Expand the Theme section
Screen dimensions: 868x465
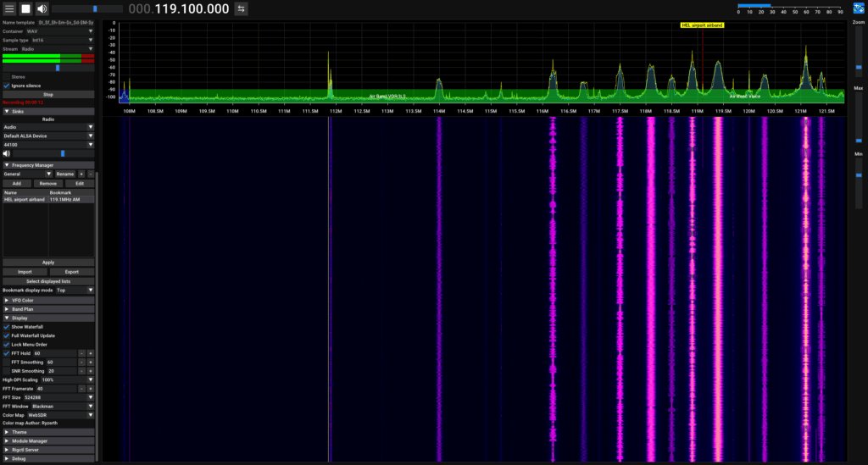point(48,432)
